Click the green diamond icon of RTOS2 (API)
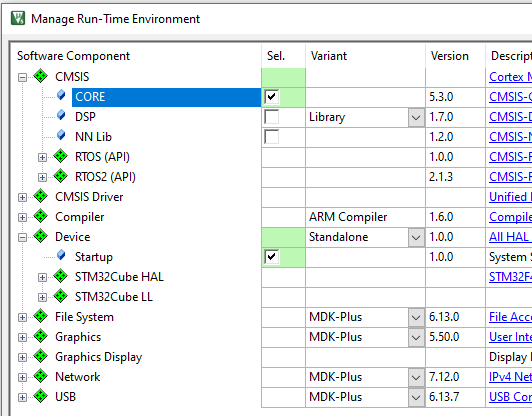Image resolution: width=532 pixels, height=416 pixels. (61, 176)
